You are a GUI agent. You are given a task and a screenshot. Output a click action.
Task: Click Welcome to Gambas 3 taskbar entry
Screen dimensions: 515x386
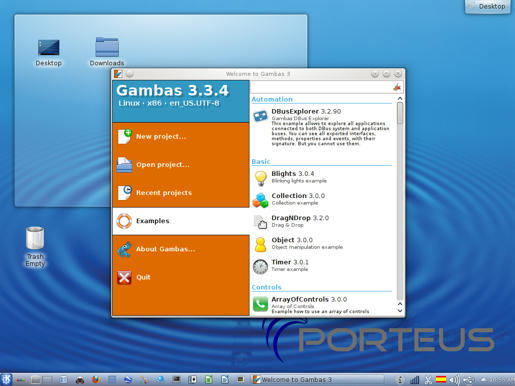click(x=318, y=379)
